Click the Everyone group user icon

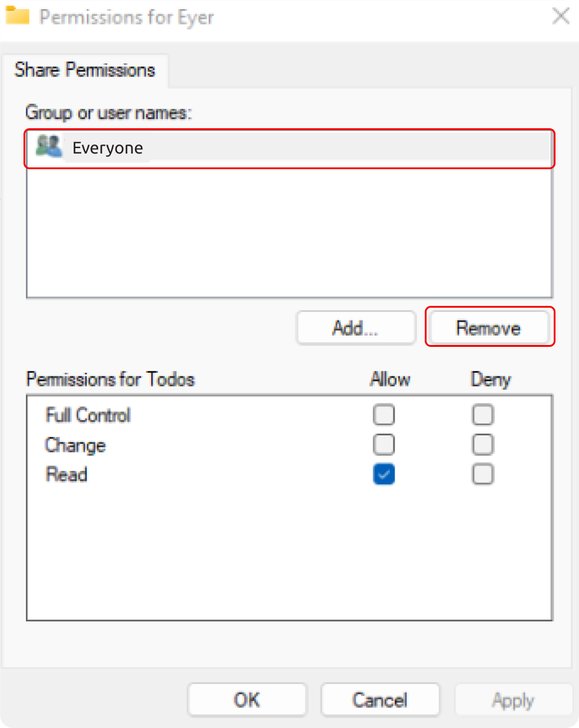click(x=49, y=146)
